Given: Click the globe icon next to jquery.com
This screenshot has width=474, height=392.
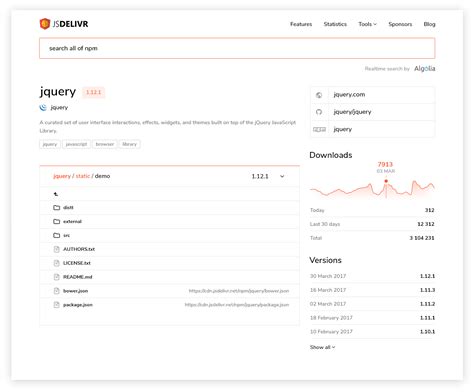Looking at the screenshot, I should tap(319, 95).
